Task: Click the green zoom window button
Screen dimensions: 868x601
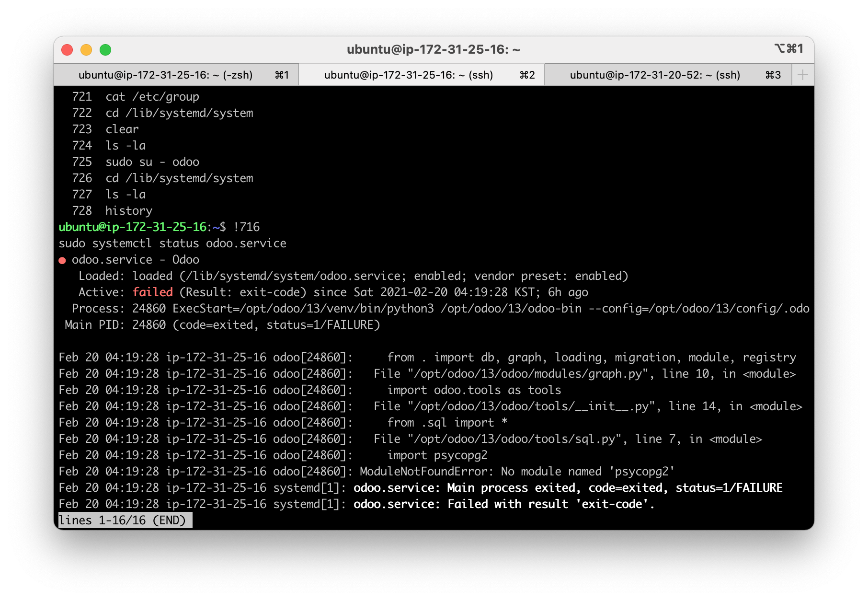Action: [105, 50]
